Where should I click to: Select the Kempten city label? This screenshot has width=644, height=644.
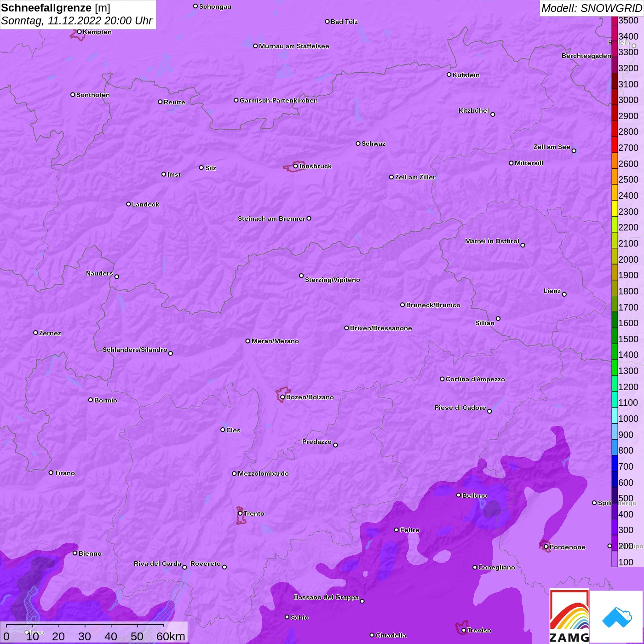point(97,32)
